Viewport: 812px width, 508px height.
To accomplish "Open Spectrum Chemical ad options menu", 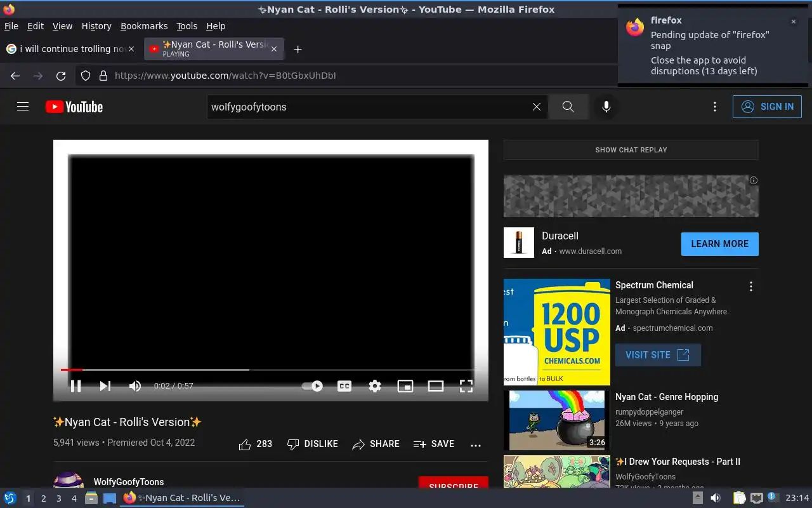I will [751, 286].
